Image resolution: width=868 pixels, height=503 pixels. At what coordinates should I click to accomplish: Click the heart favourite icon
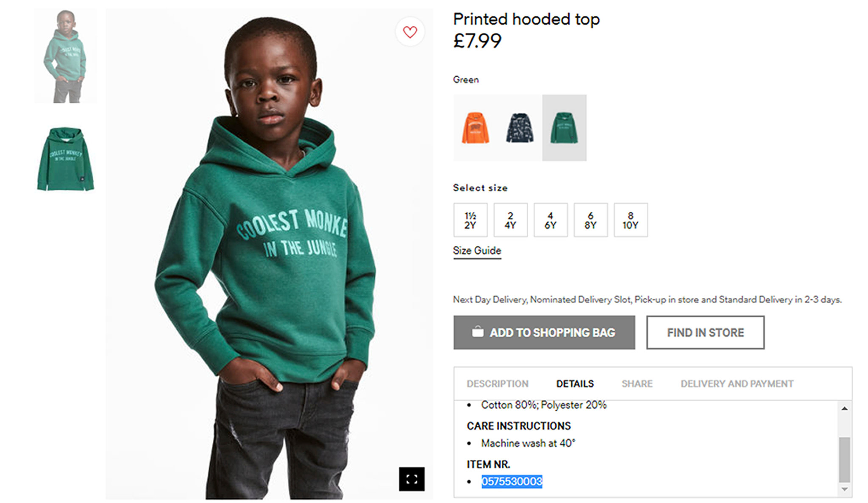(410, 32)
